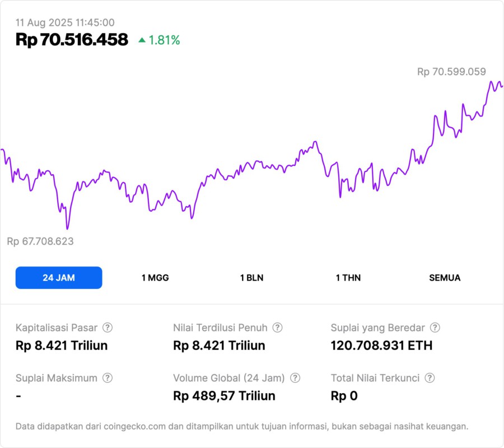Select the 24 JAM time range

point(59,278)
